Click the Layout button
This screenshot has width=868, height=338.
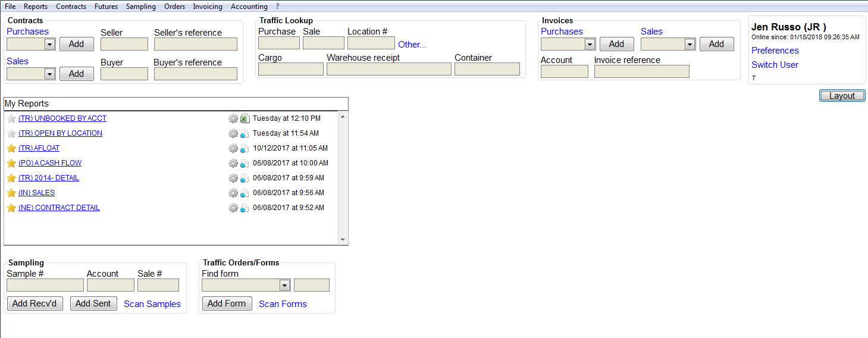[842, 96]
